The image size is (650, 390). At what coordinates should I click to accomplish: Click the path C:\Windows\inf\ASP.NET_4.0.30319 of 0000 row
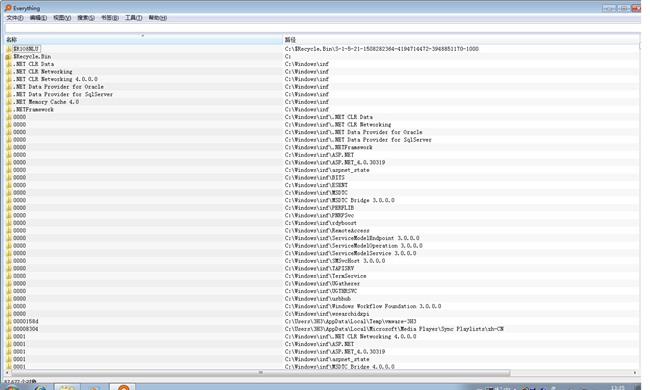tap(335, 162)
